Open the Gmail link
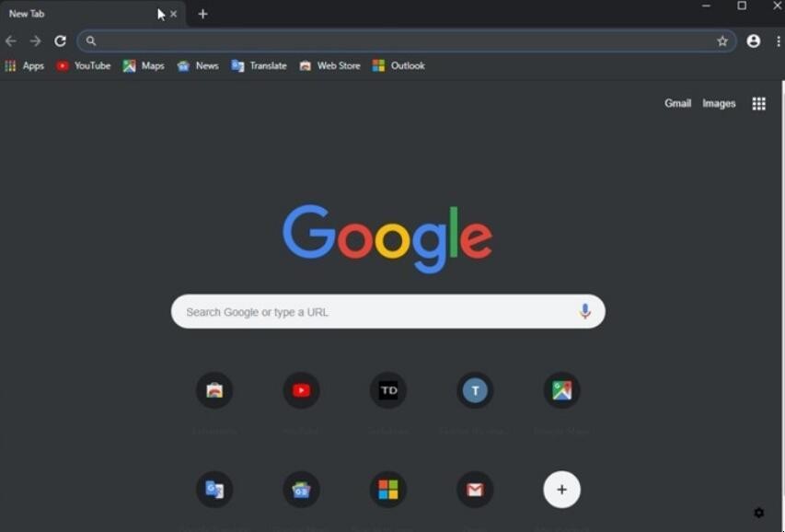This screenshot has height=532, width=785. (677, 103)
